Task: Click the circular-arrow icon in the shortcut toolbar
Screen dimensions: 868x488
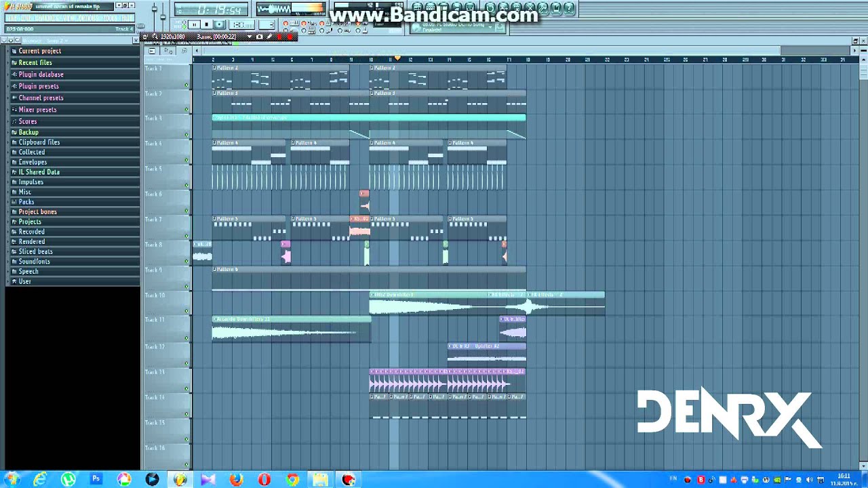Action: [x=490, y=8]
